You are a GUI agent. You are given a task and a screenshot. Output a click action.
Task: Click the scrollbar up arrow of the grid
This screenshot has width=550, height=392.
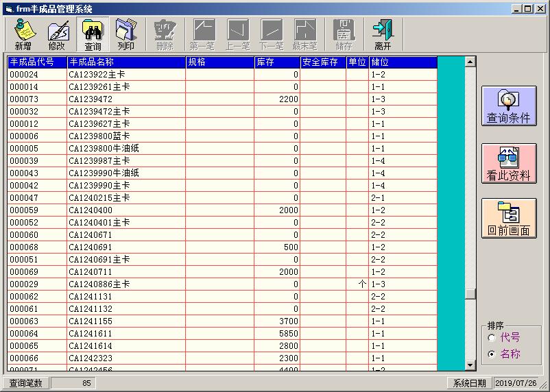[x=470, y=62]
